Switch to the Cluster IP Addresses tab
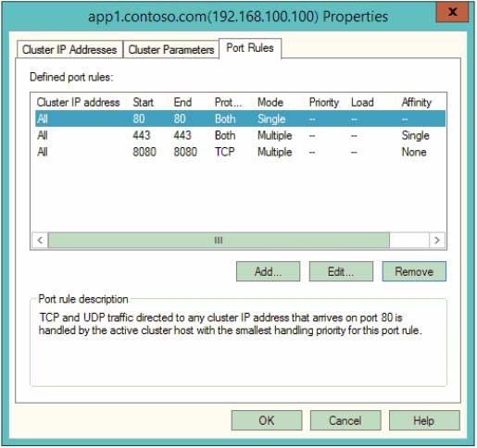The width and height of the screenshot is (477, 448). (69, 49)
